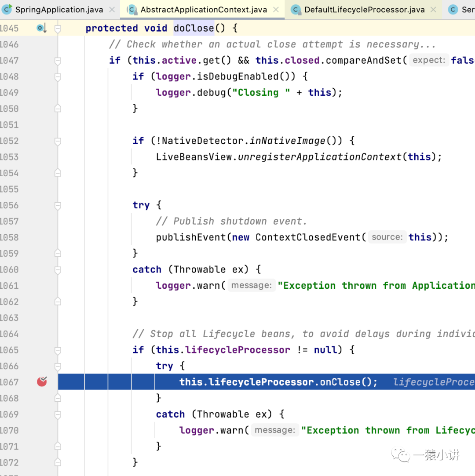The height and width of the screenshot is (476, 475).
Task: Click line number 1058 in gutter
Action: tap(9, 238)
